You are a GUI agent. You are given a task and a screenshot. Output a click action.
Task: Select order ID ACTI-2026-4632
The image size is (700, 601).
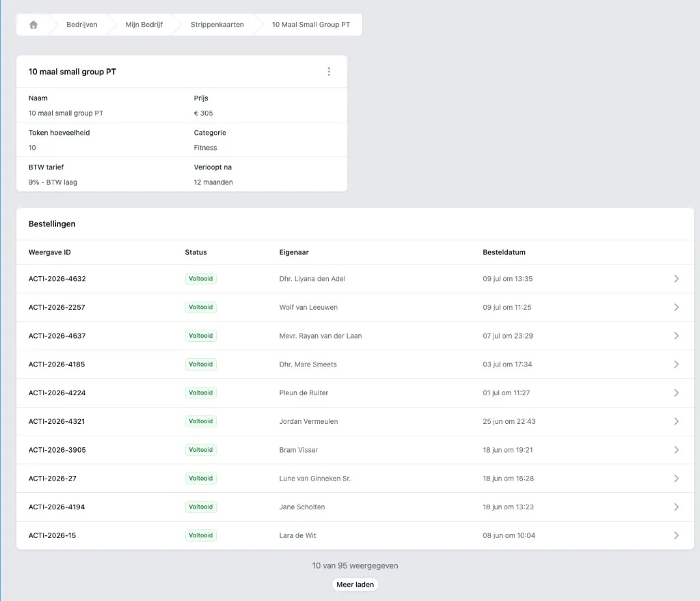click(57, 279)
